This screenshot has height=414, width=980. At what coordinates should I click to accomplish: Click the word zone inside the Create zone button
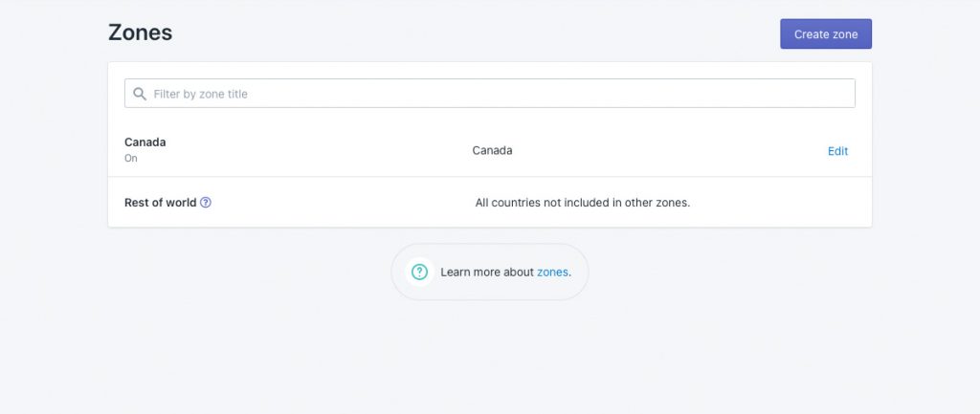tap(844, 34)
